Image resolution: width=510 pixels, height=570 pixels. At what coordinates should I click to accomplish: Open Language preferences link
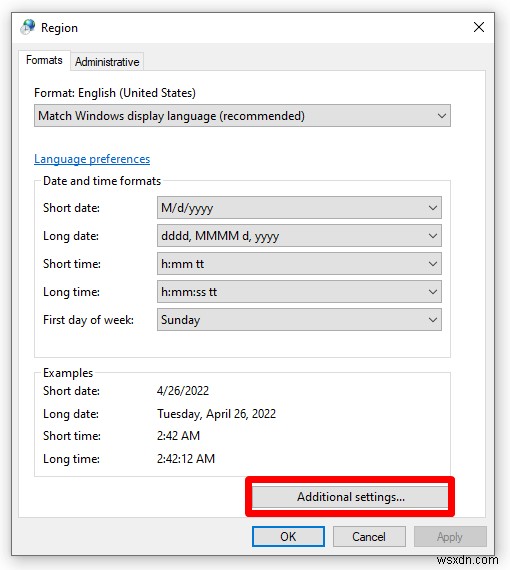92,159
